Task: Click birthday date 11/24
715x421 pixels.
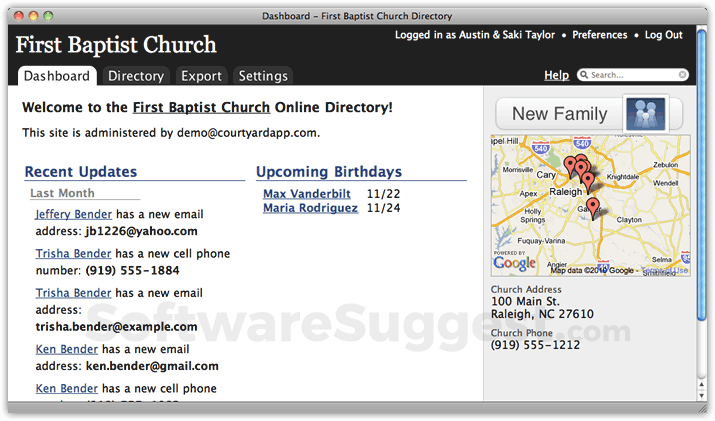Action: pos(383,208)
